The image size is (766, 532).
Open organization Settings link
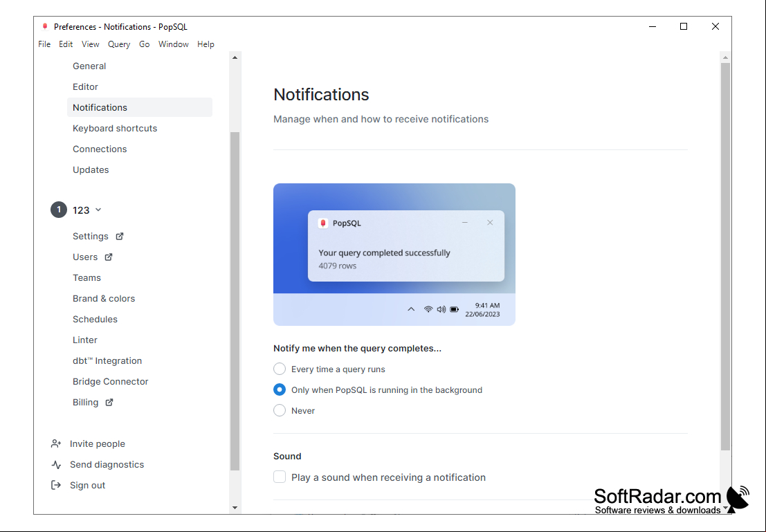point(91,237)
